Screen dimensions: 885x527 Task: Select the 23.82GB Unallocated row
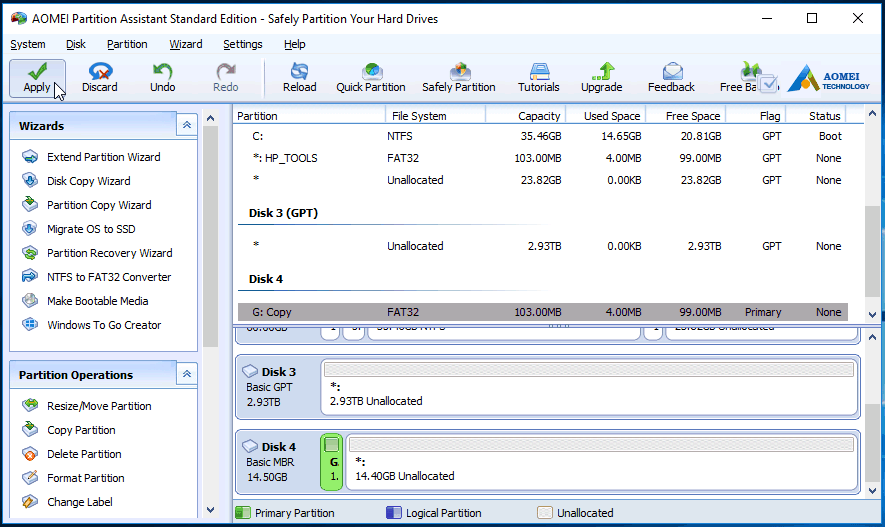543,180
